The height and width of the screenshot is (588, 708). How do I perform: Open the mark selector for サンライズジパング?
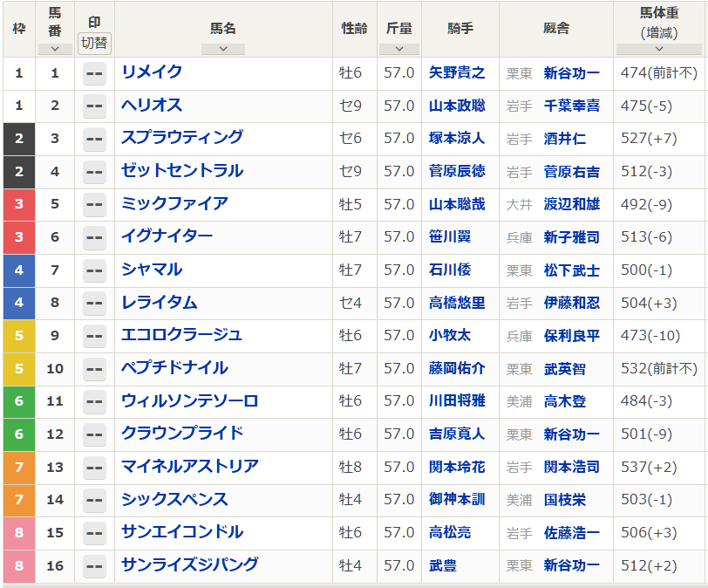(x=94, y=566)
